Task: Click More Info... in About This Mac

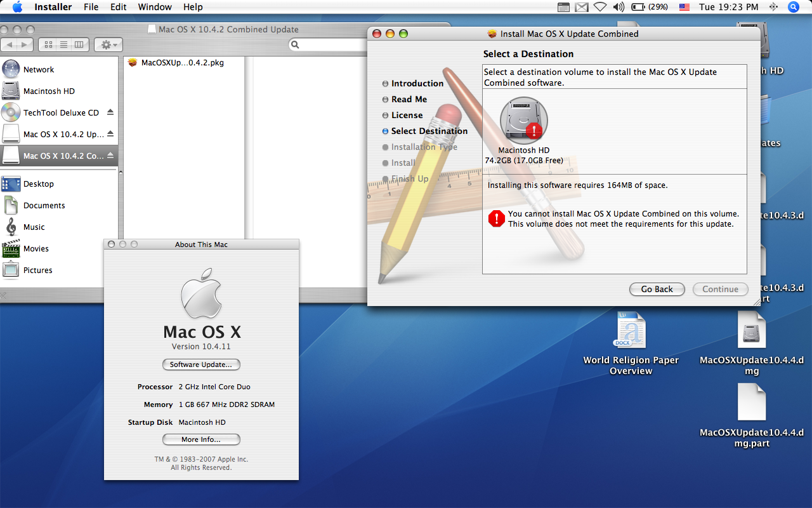Action: 201,439
